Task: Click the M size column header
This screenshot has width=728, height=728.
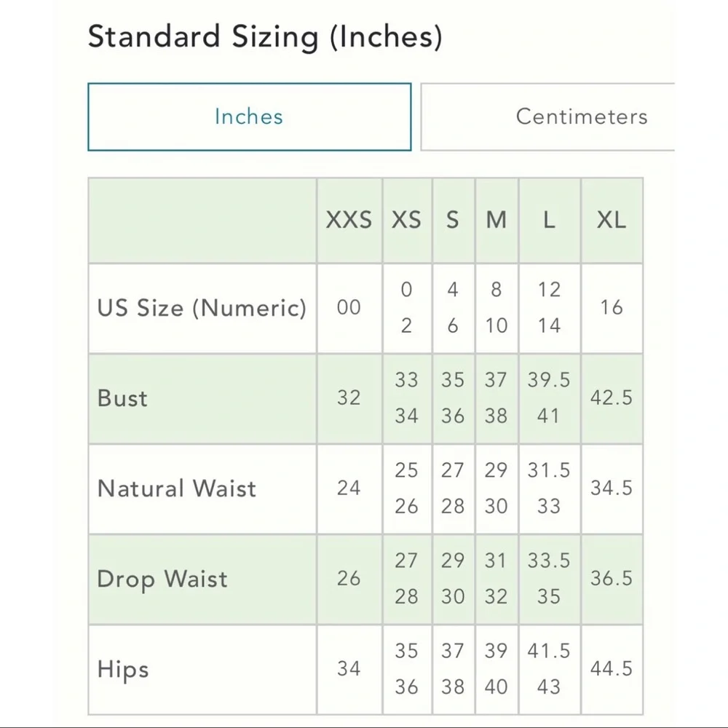Action: tap(496, 220)
